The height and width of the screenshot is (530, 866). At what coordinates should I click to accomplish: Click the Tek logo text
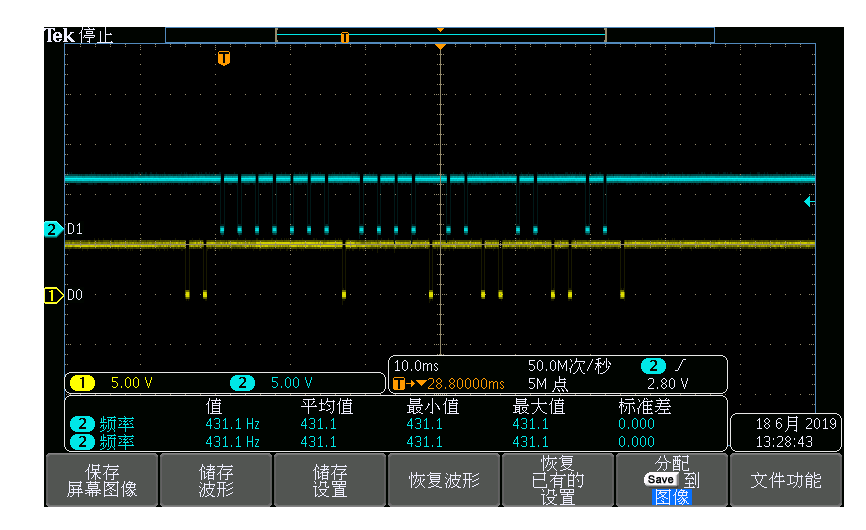(x=59, y=36)
